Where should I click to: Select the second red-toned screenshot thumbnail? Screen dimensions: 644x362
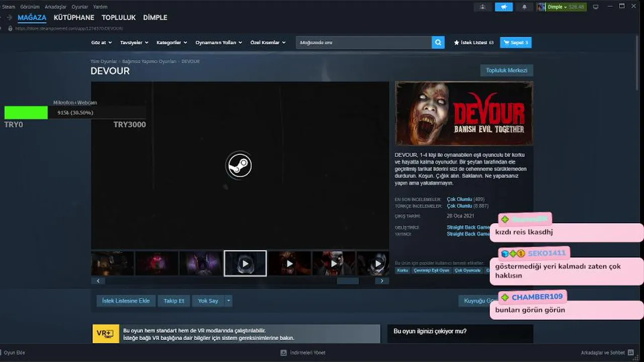156,263
